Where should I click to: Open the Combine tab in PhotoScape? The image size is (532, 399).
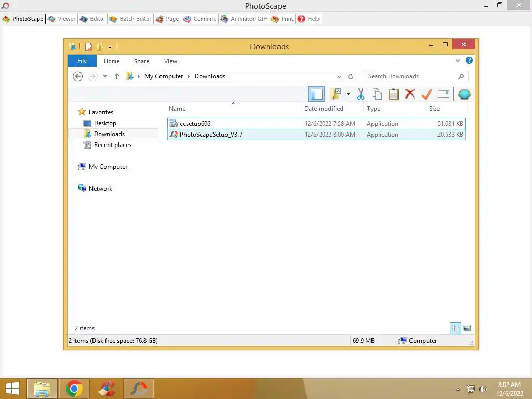[x=199, y=19]
